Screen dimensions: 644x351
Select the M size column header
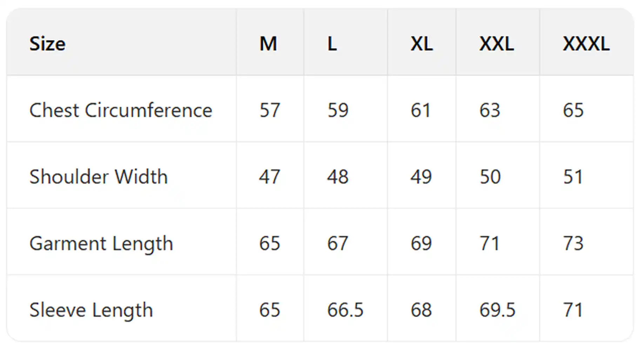coord(268,44)
